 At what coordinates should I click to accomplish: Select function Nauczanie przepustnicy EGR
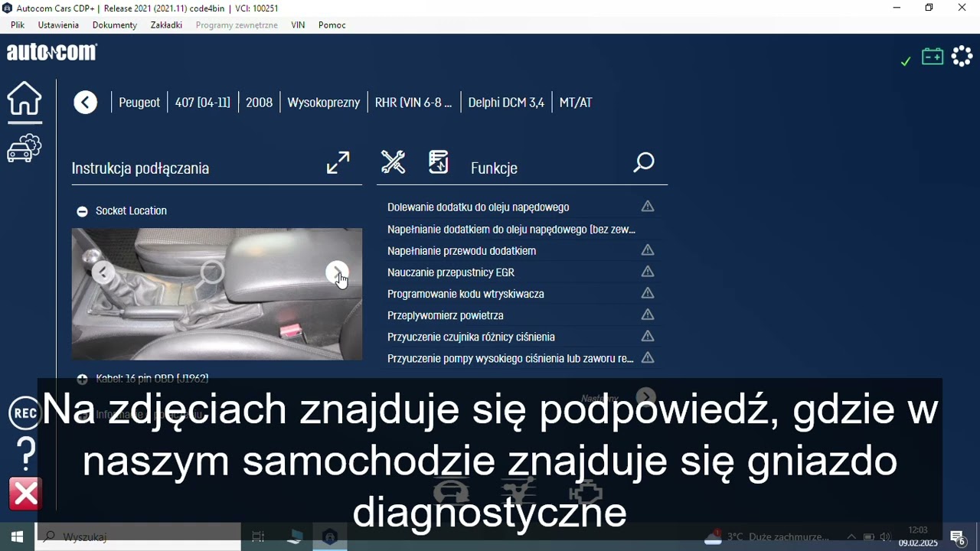pyautogui.click(x=451, y=272)
